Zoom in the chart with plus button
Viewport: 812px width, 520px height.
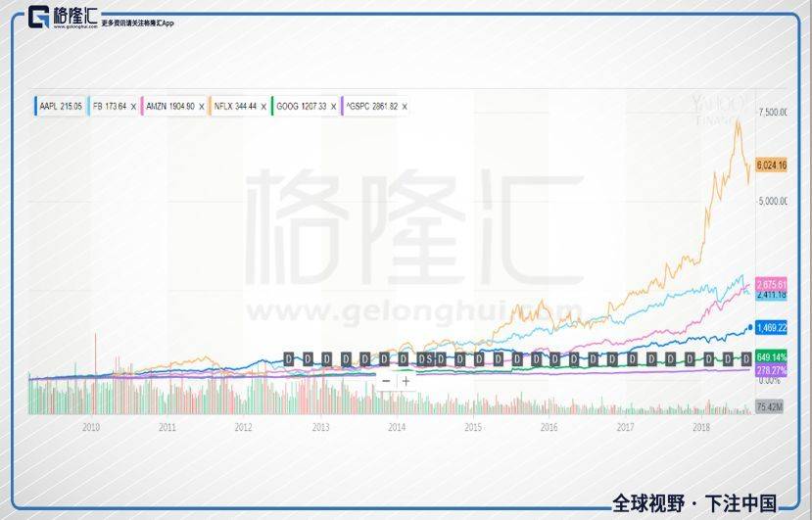[406, 381]
